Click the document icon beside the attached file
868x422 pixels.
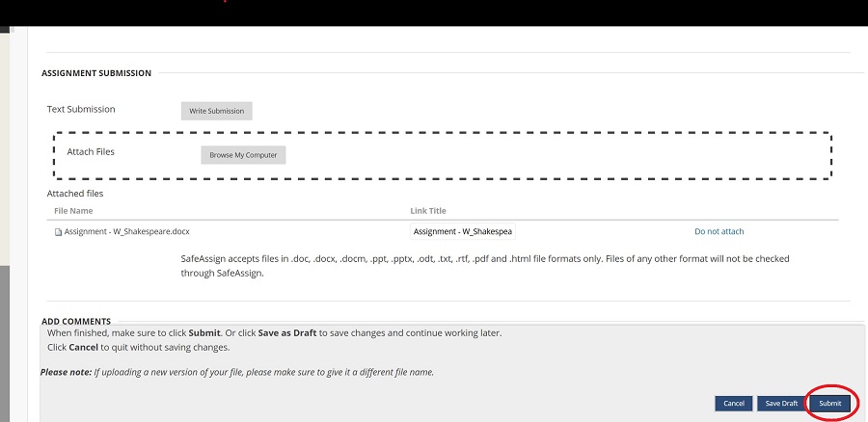[x=58, y=232]
